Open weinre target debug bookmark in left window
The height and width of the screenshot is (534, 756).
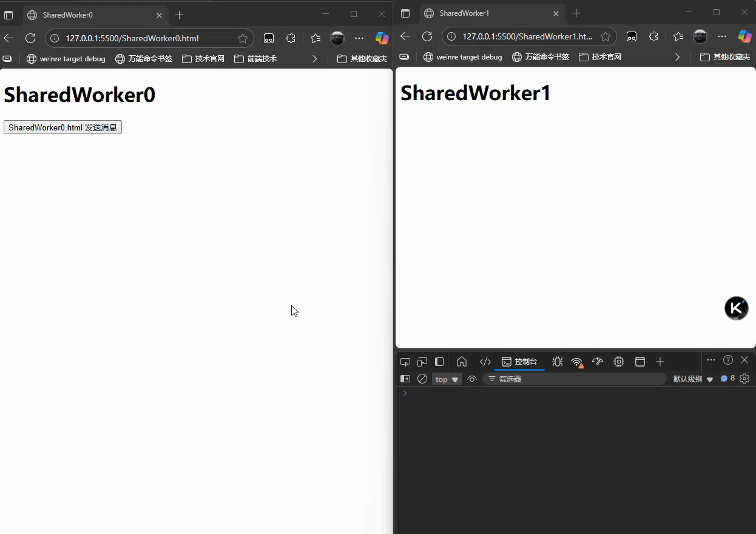point(66,59)
